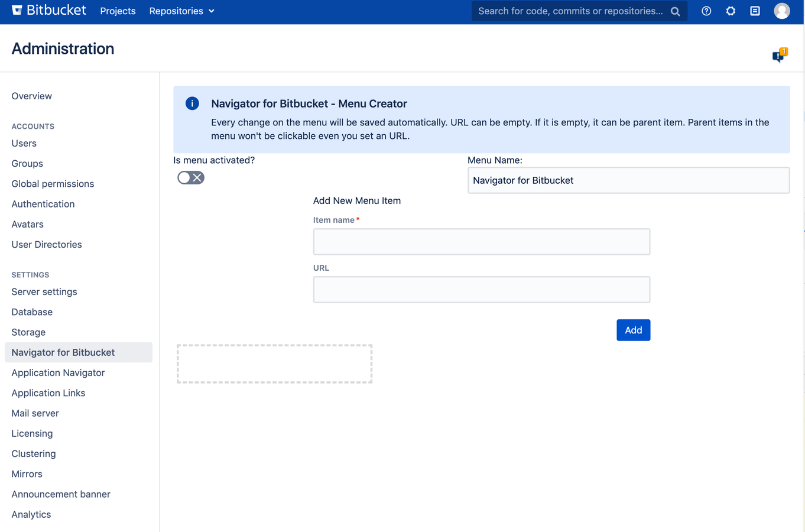Open the Users admin page
Image resolution: width=805 pixels, height=532 pixels.
click(24, 143)
